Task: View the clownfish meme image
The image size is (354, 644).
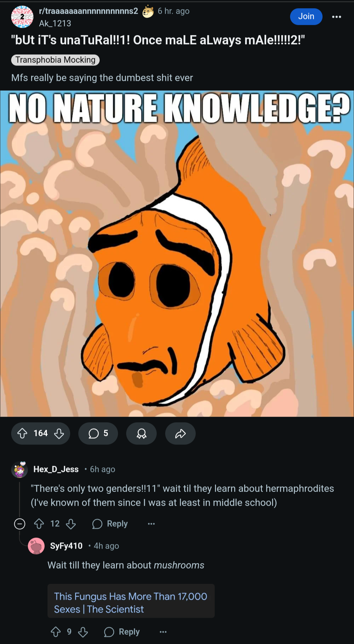Action: [177, 254]
